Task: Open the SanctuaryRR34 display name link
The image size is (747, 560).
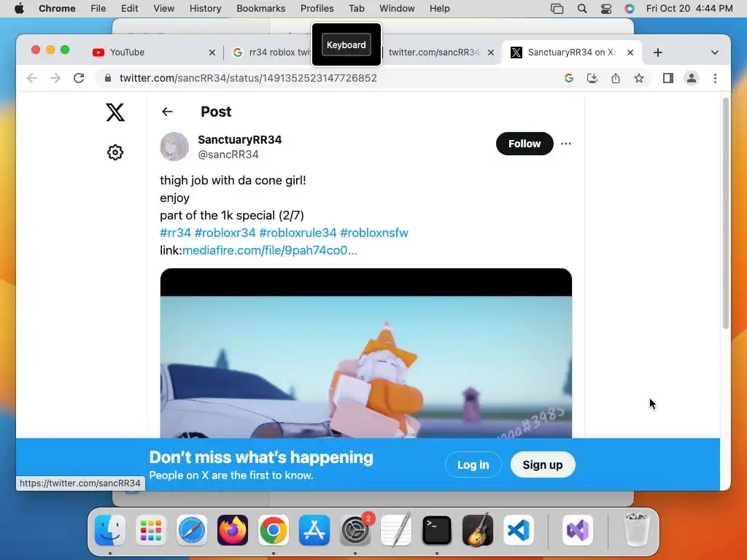Action: (239, 139)
